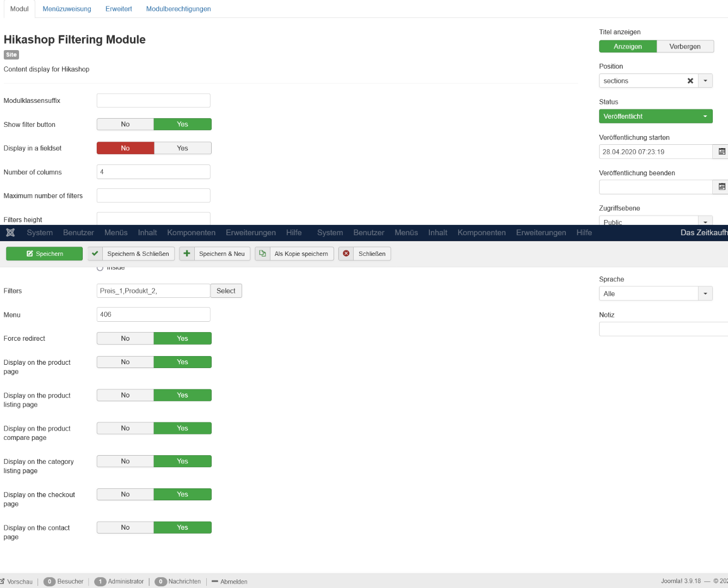
Task: Click the Select button next to Filters
Action: click(226, 291)
